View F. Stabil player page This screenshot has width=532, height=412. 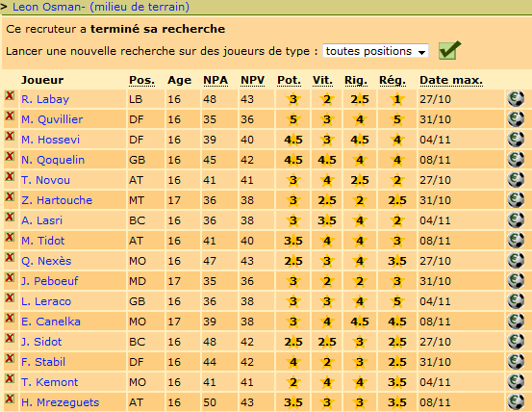(43, 362)
